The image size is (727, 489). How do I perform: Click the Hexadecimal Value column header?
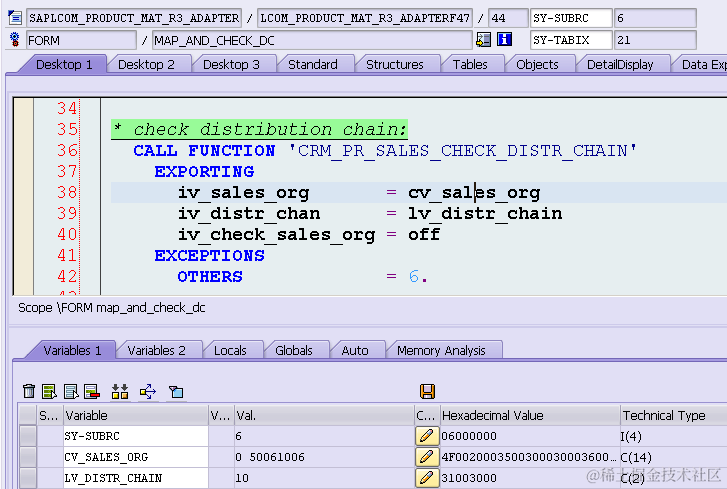tap(530, 415)
